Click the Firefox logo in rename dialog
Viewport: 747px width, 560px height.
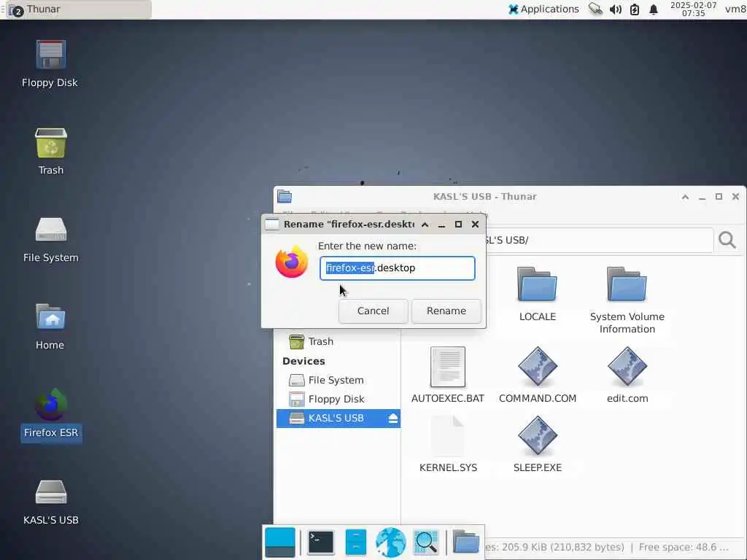pyautogui.click(x=292, y=262)
